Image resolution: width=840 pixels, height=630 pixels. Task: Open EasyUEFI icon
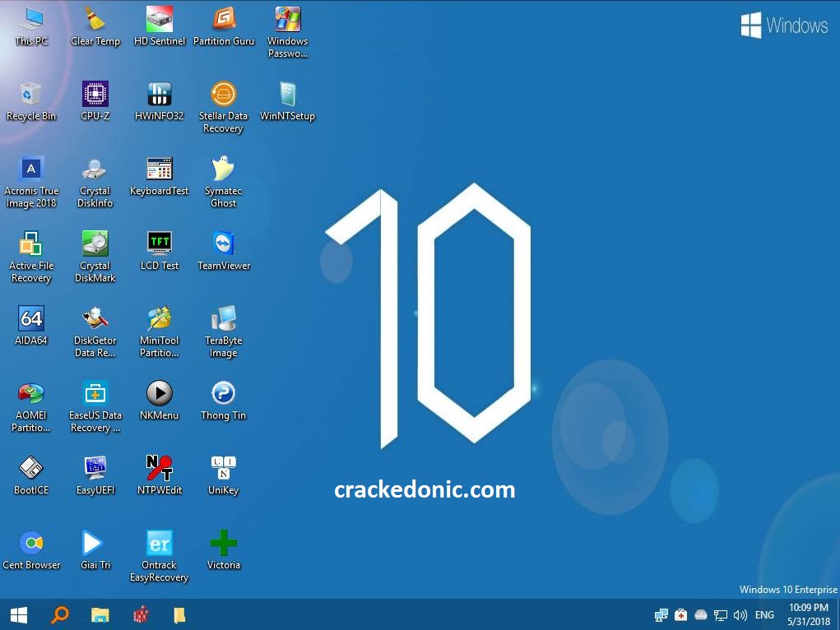pyautogui.click(x=95, y=475)
